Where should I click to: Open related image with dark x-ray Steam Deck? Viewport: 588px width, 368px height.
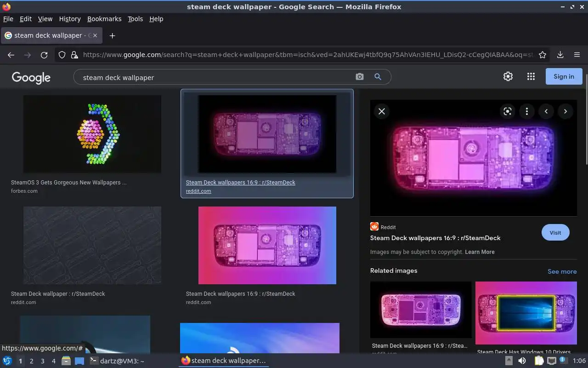(421, 310)
